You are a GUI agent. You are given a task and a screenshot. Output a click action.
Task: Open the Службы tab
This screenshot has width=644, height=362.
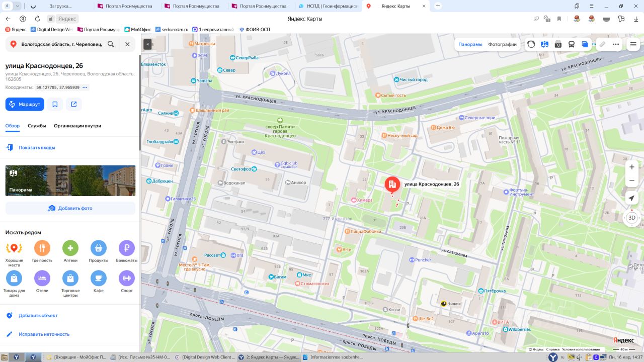pyautogui.click(x=37, y=126)
